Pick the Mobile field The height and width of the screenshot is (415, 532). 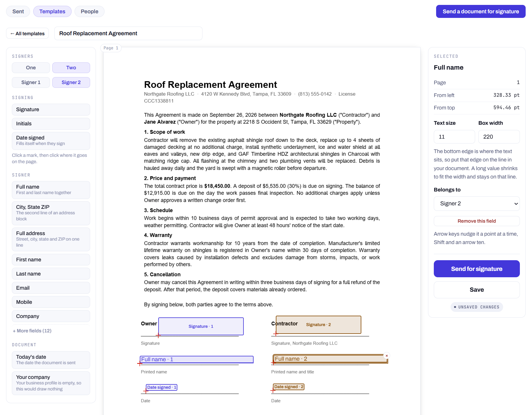pyautogui.click(x=51, y=302)
